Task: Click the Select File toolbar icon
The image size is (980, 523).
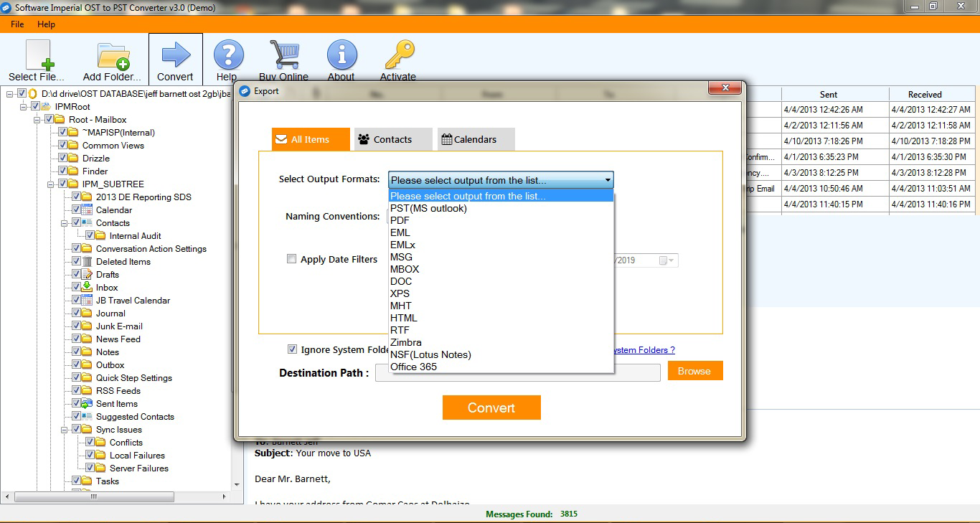Action: click(40, 55)
